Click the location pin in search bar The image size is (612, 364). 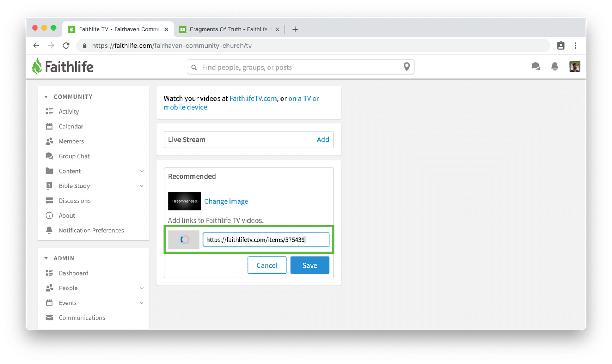click(407, 67)
